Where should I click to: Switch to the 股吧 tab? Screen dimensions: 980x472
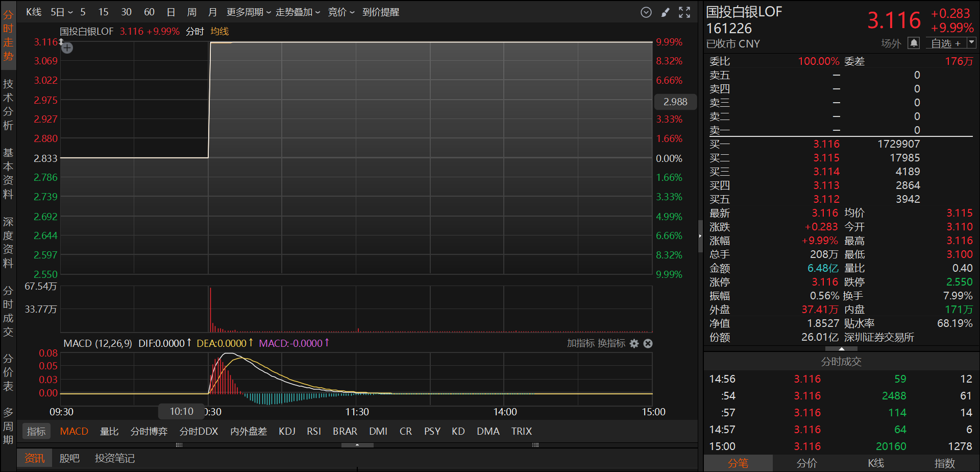69,458
